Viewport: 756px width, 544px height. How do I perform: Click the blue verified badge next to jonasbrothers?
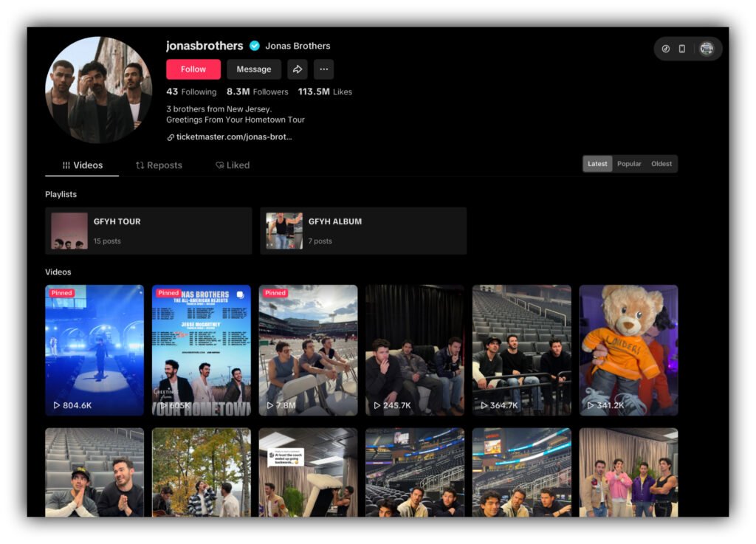click(x=255, y=46)
